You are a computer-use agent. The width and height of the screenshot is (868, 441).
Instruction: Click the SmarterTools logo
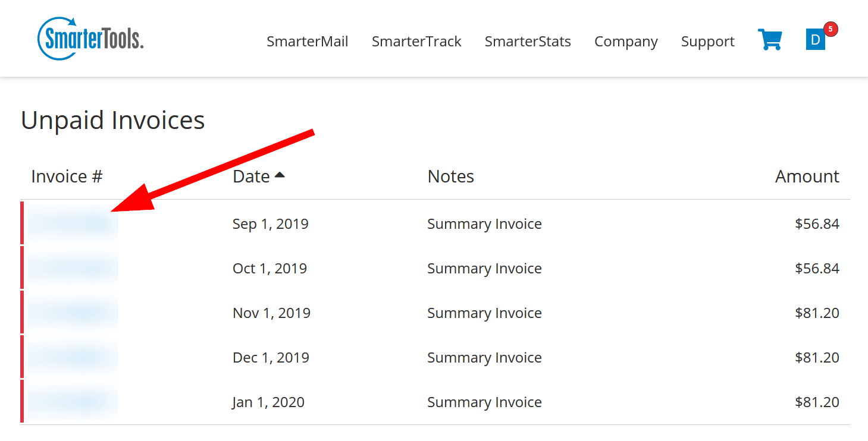click(x=90, y=38)
